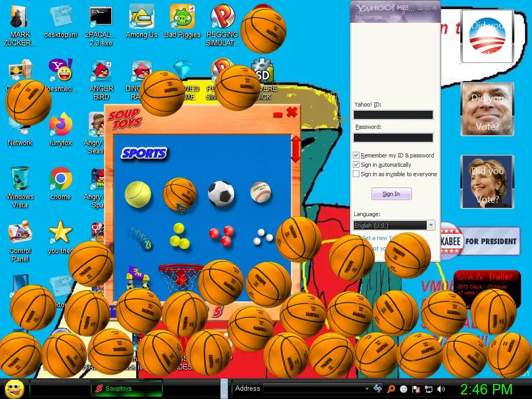The height and width of the screenshot is (399, 532).
Task: Select the soccer ball toy
Action: (x=221, y=194)
